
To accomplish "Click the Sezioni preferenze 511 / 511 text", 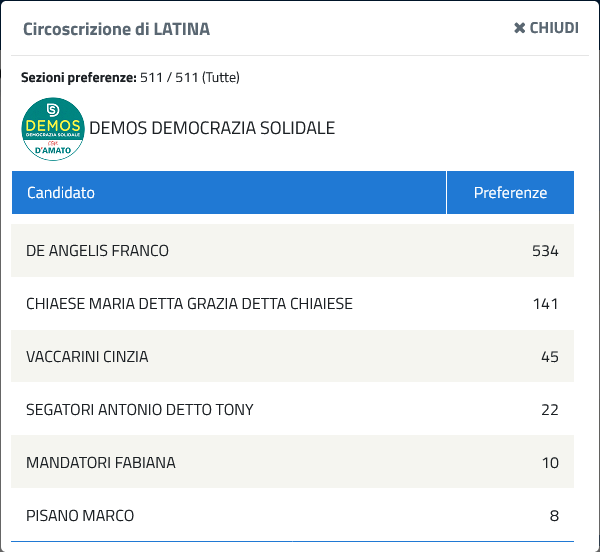I will [130, 78].
